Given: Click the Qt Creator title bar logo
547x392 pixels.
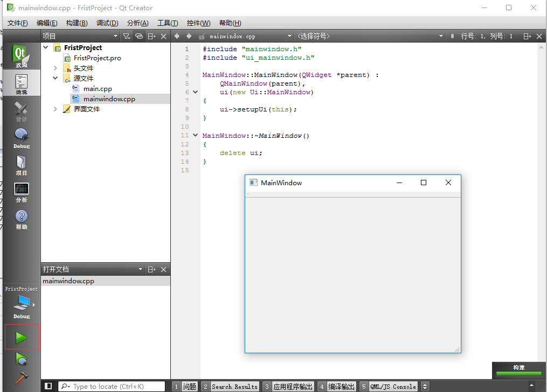Looking at the screenshot, I should pyautogui.click(x=10, y=8).
